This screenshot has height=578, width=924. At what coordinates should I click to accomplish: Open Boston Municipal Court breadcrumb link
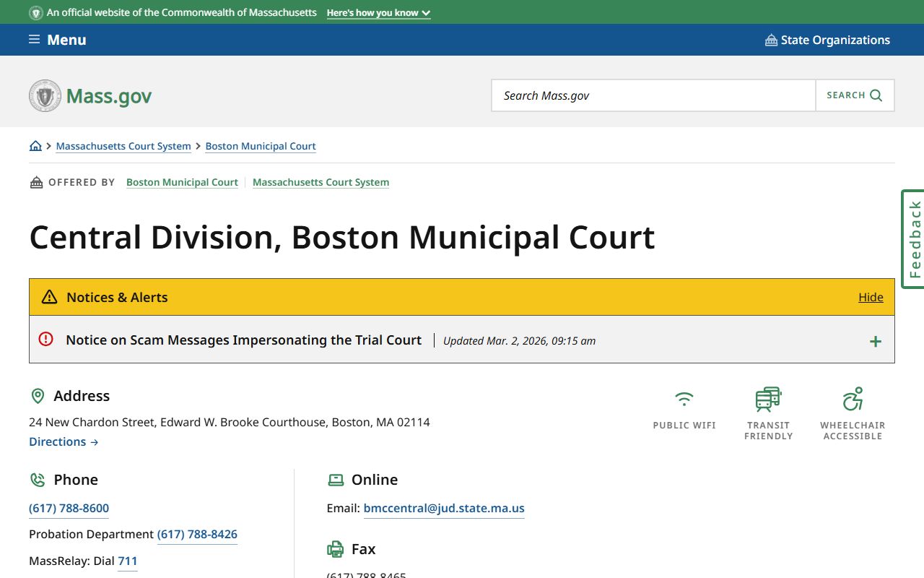pos(261,146)
